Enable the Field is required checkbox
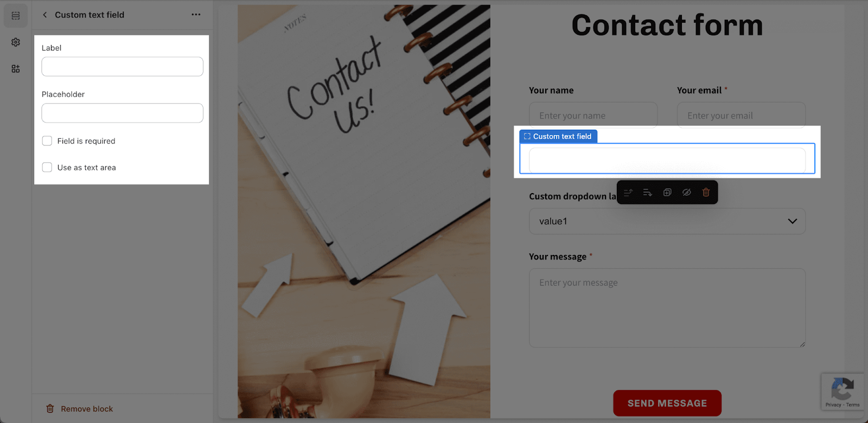Screen dimensions: 868x423 tap(47, 141)
